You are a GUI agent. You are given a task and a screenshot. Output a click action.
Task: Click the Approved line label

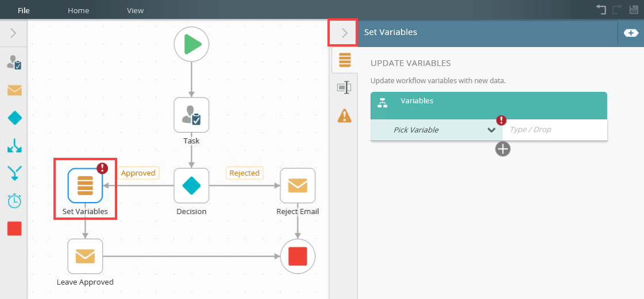138,173
